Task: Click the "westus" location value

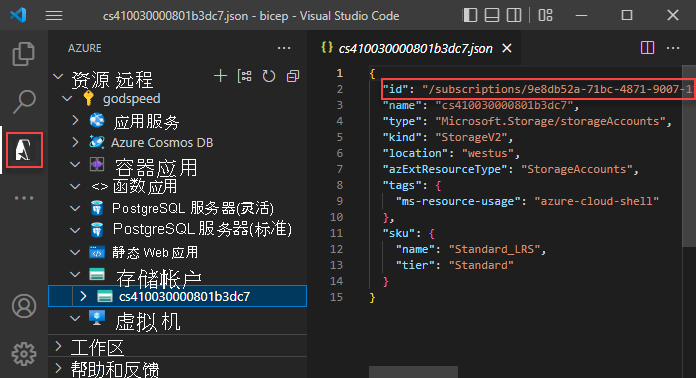Action: pos(488,153)
